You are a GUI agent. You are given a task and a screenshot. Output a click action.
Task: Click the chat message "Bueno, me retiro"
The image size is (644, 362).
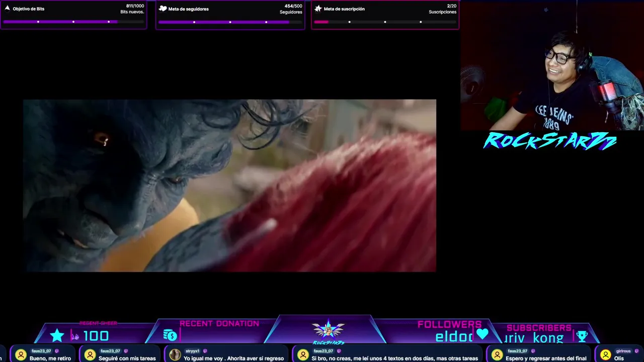50,358
